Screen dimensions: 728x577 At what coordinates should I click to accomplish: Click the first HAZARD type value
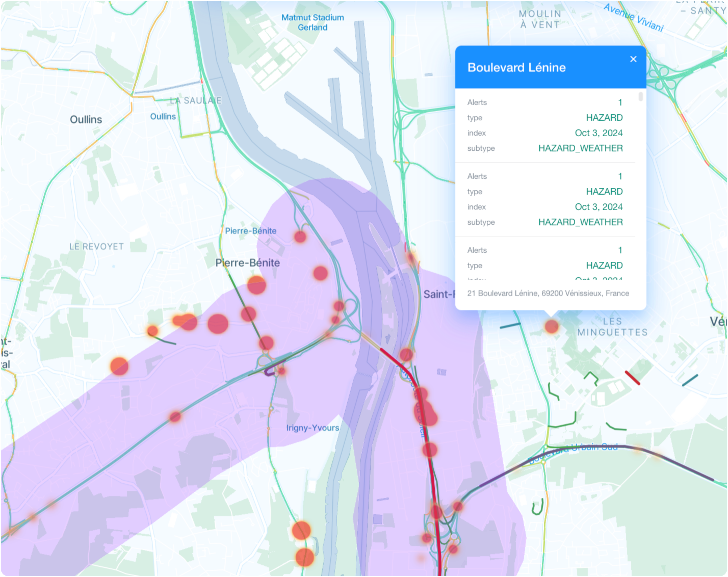604,117
